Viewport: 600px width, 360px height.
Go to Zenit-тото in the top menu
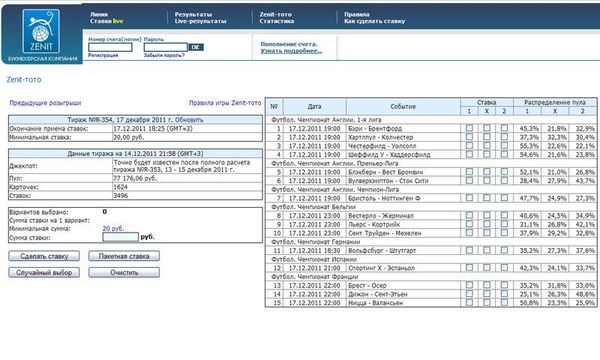[276, 14]
